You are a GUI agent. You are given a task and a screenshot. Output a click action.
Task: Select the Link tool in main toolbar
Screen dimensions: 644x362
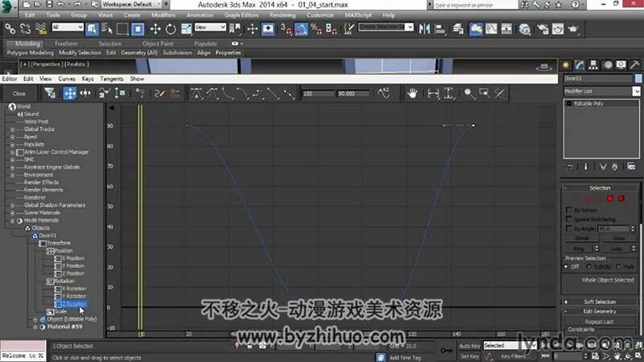click(x=10, y=28)
